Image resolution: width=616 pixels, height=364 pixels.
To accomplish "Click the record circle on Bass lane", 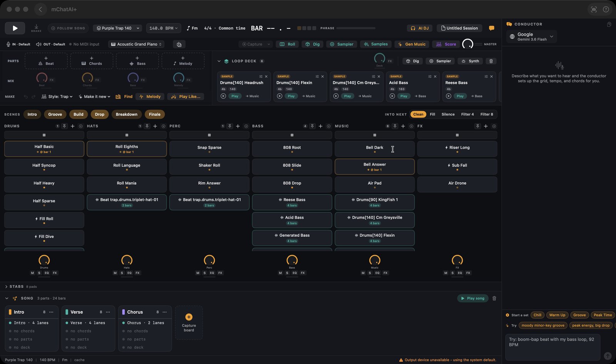I will click(328, 126).
